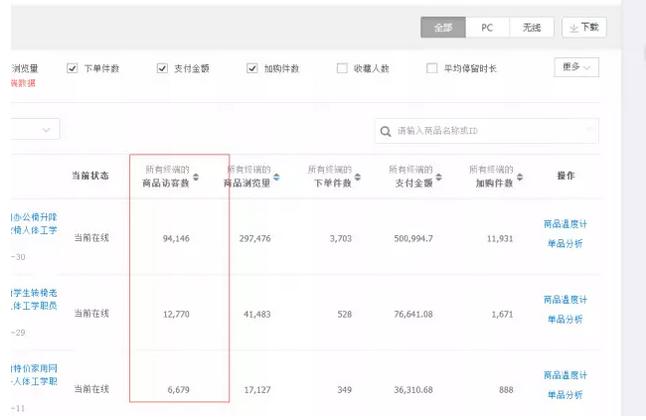Sort by 商品浏览量 column arrows
The image size is (646, 420).
point(276,177)
